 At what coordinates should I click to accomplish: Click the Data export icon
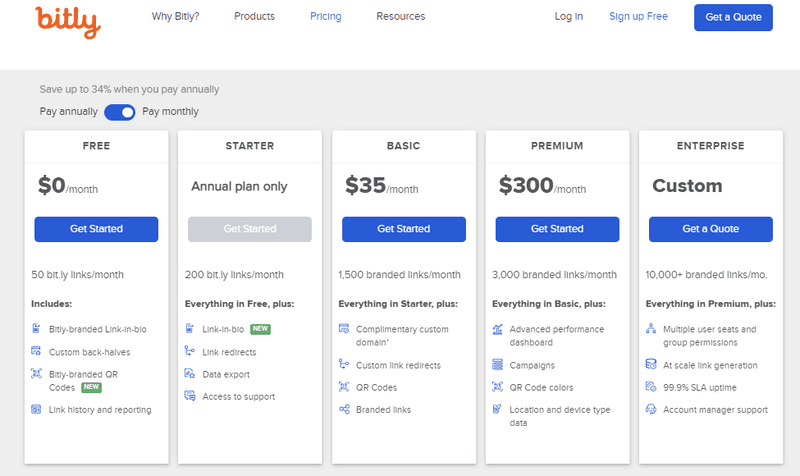click(x=190, y=373)
